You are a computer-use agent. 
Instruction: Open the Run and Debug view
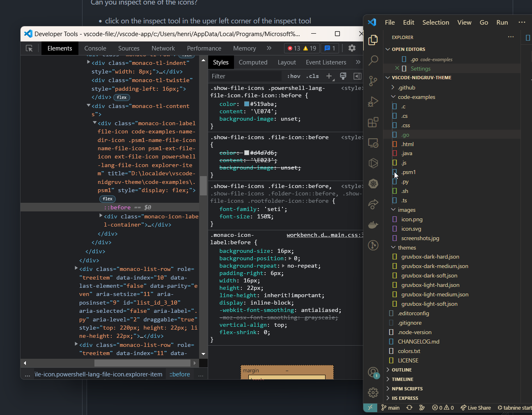point(373,101)
